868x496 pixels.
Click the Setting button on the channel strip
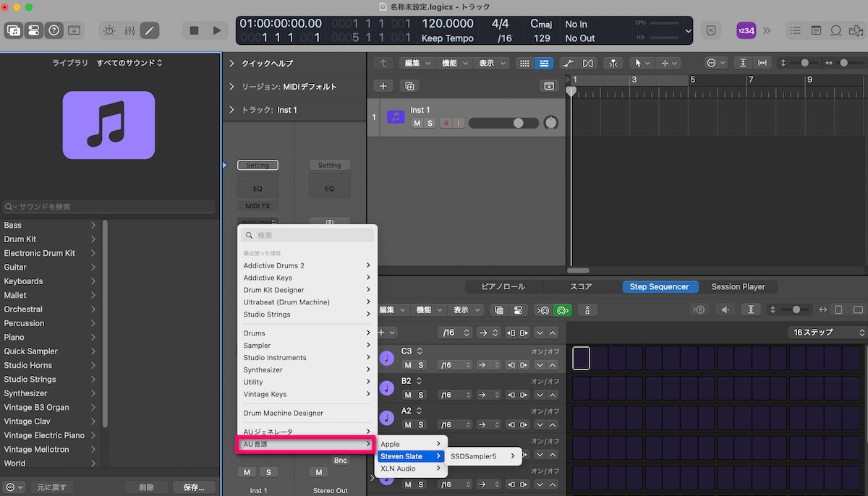click(258, 165)
